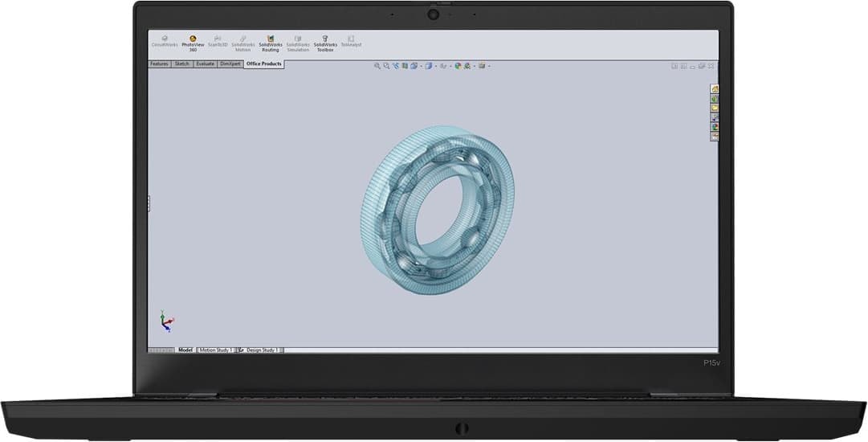The image size is (868, 442).
Task: Open the Edit Appearance color sphere icon
Action: tap(458, 66)
